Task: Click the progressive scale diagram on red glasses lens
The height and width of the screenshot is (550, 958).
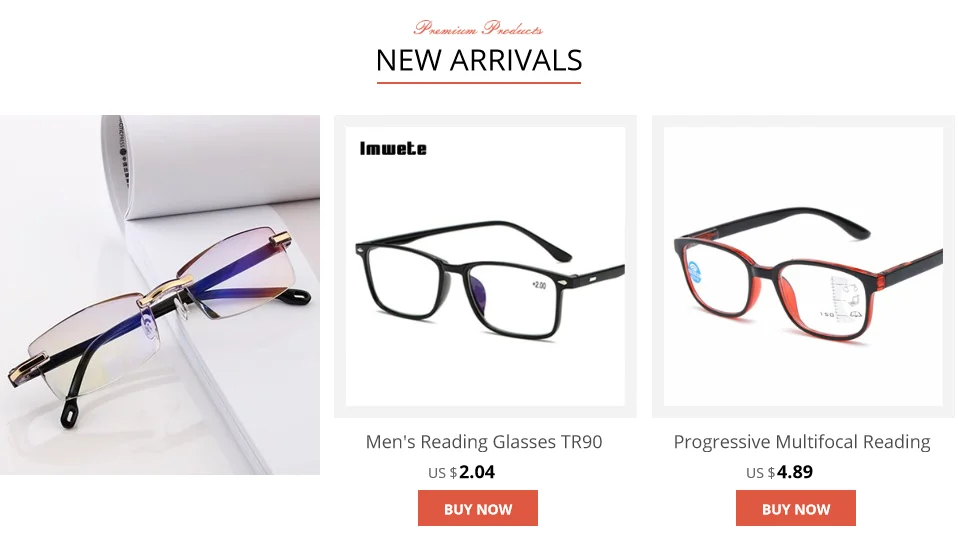Action: (x=844, y=299)
